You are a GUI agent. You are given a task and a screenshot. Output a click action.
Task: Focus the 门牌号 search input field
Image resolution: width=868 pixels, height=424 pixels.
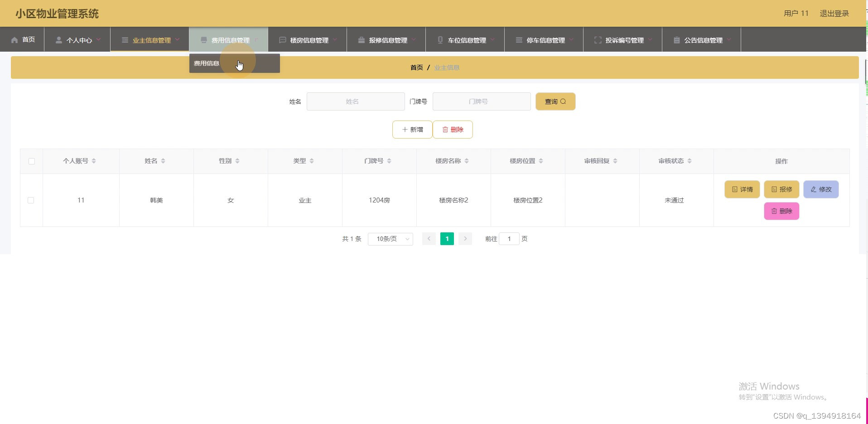(482, 101)
